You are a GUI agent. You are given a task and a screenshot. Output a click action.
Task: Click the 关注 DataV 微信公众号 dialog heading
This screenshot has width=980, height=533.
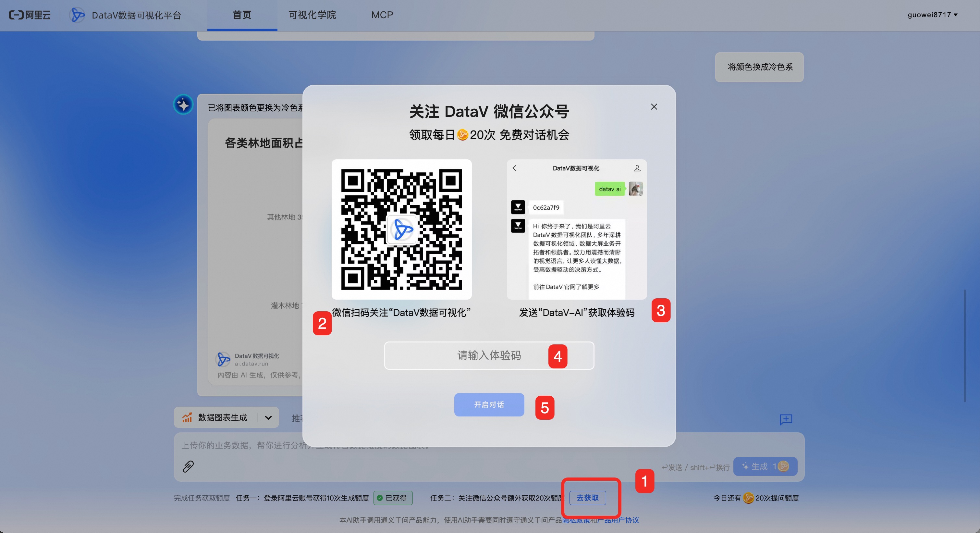click(x=489, y=111)
